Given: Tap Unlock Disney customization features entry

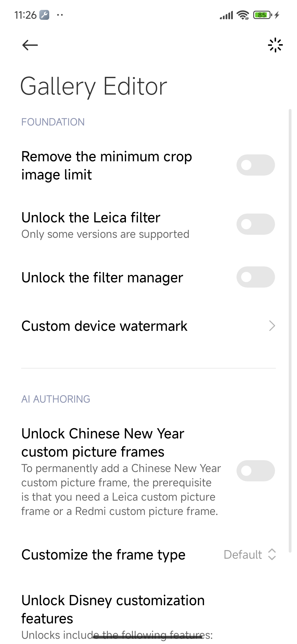Looking at the screenshot, I should [113, 609].
